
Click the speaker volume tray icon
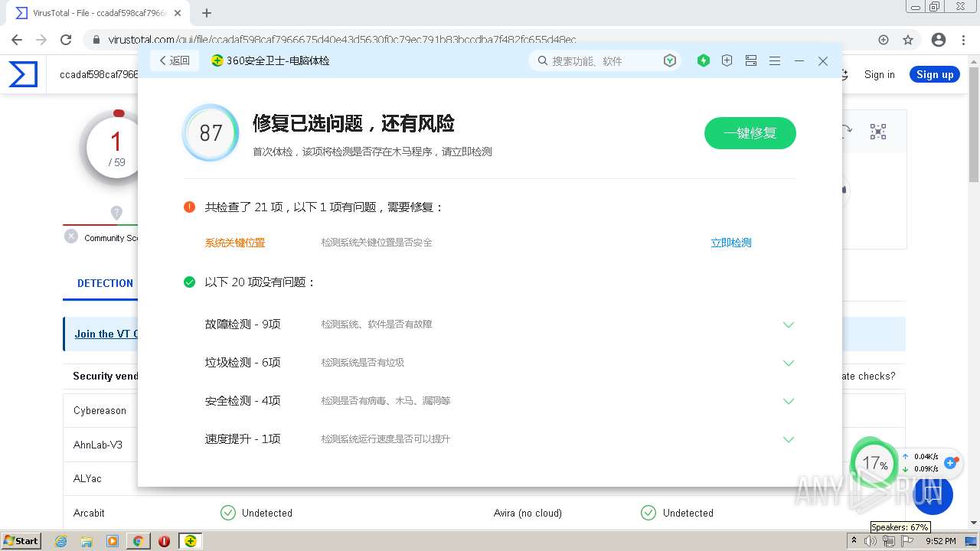point(871,541)
